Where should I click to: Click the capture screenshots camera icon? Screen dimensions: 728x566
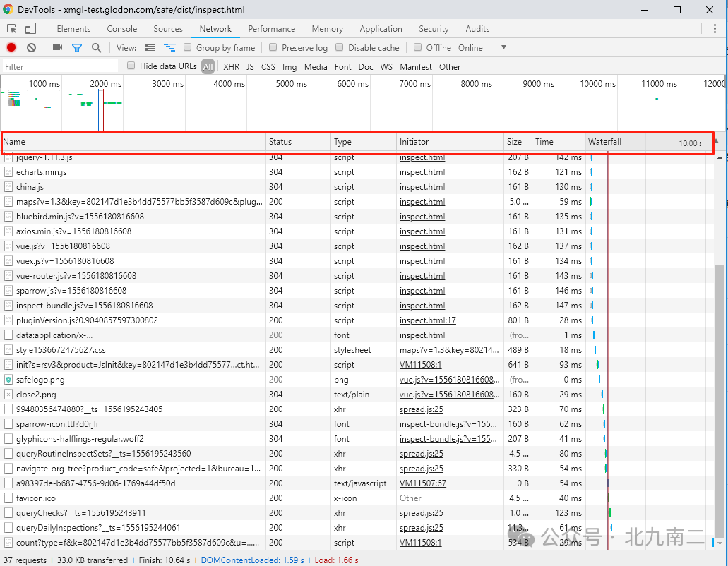click(x=57, y=48)
